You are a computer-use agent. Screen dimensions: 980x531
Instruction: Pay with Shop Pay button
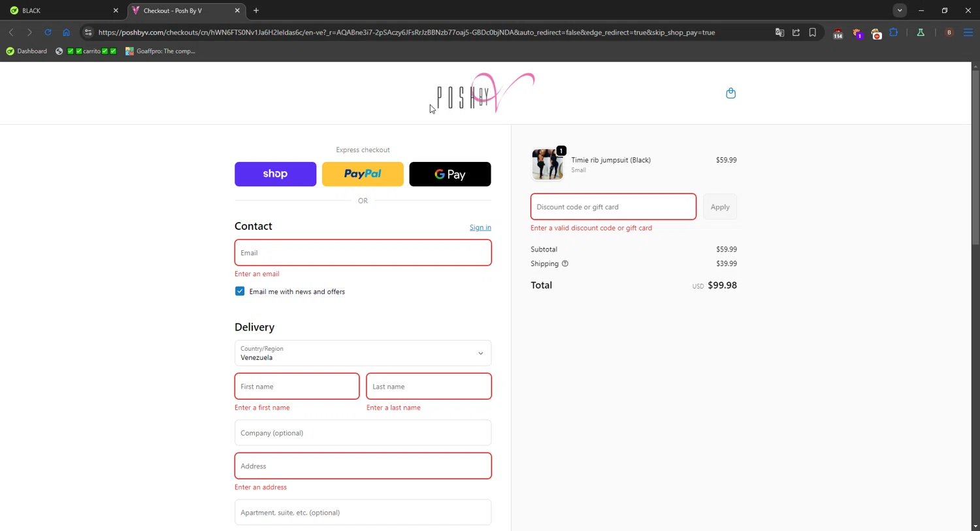(275, 174)
